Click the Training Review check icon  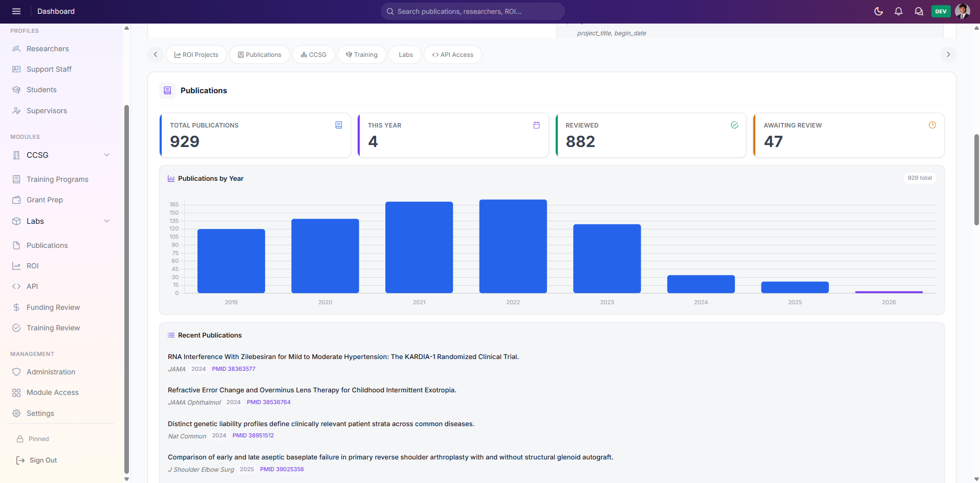[x=16, y=328]
